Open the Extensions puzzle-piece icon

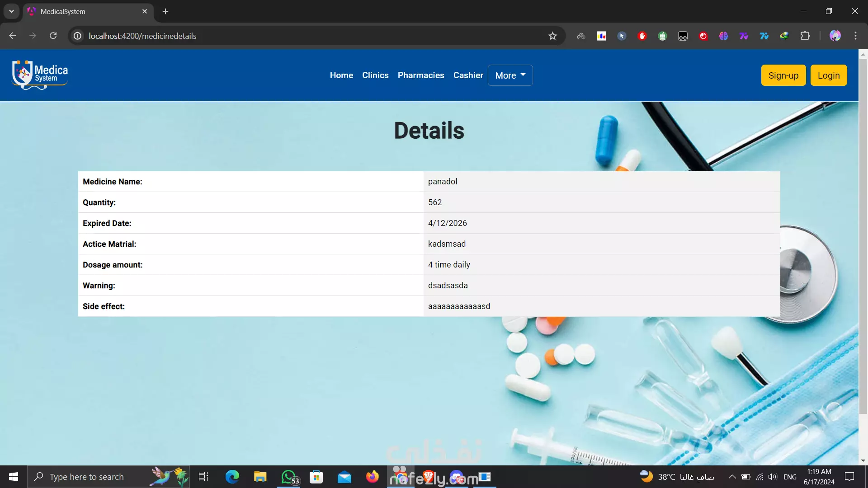click(x=805, y=36)
